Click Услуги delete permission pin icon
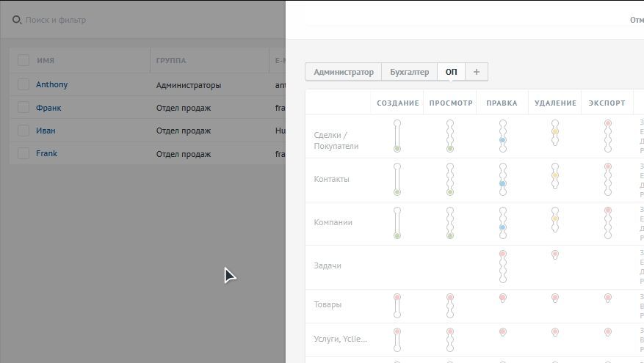 (555, 332)
